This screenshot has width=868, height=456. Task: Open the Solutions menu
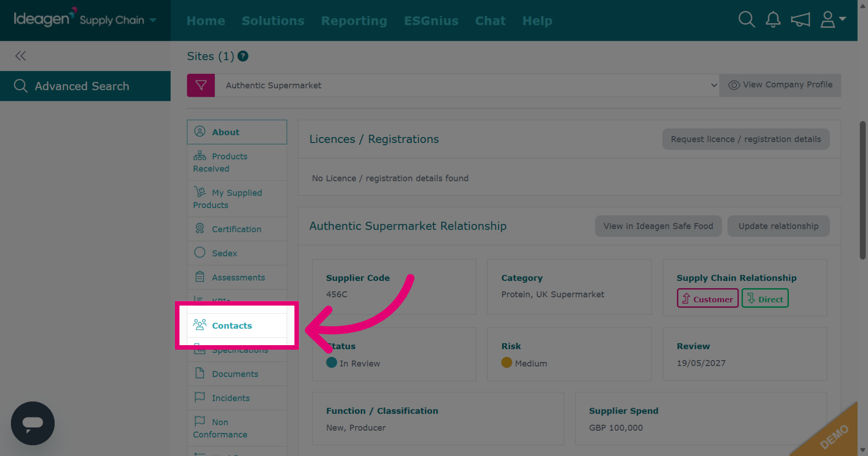tap(273, 21)
